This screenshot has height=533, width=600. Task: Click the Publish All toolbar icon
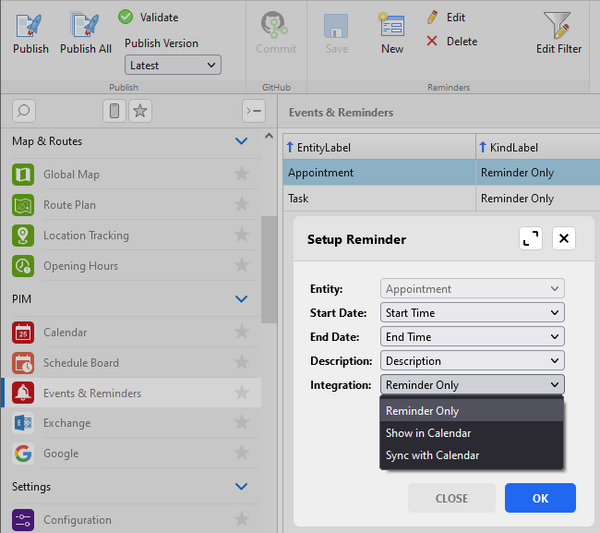click(x=85, y=25)
